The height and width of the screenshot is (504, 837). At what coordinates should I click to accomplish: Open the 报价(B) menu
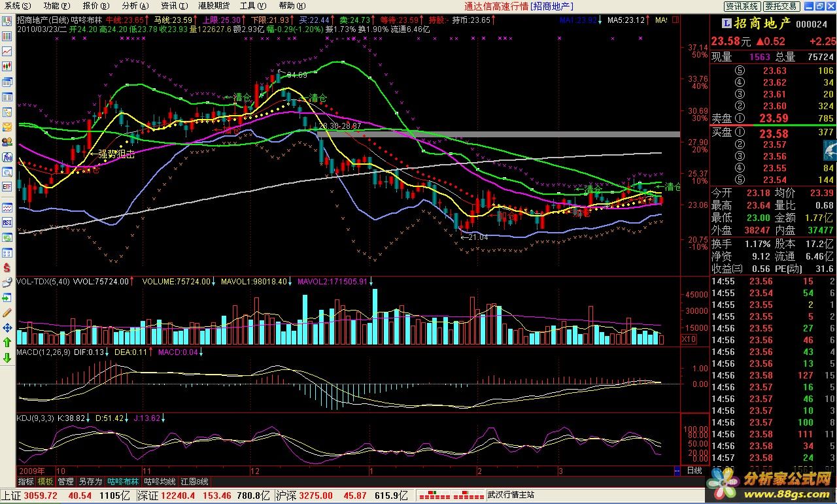pyautogui.click(x=95, y=5)
